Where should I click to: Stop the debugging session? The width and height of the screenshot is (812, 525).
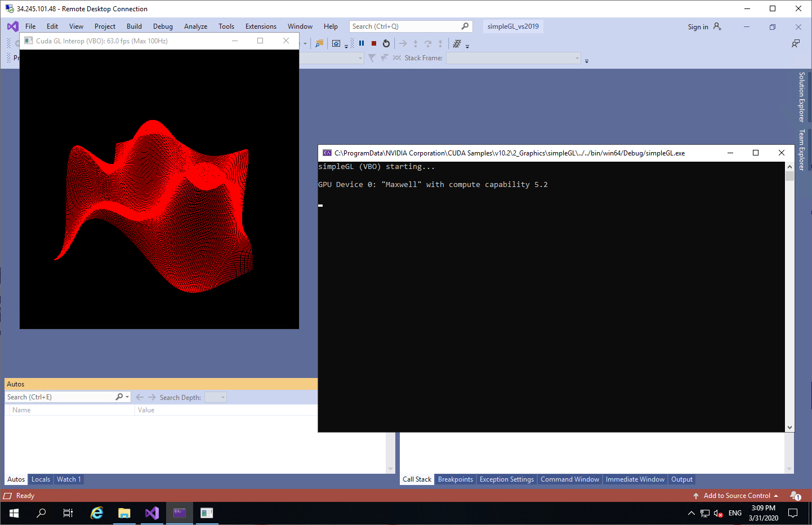tap(374, 43)
